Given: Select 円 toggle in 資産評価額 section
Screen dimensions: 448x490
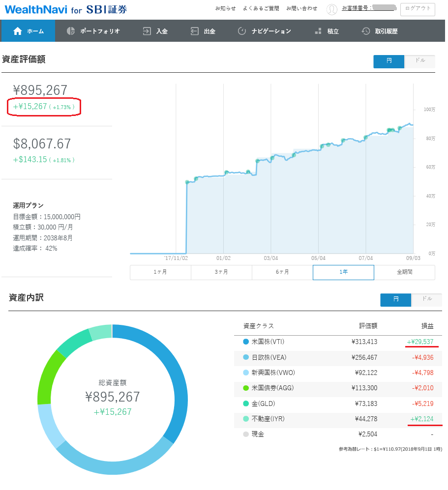Looking at the screenshot, I should click(x=389, y=61).
